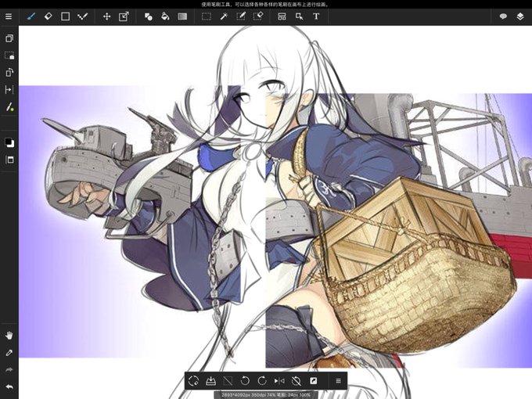Flip the canvas horizontally
This screenshot has height=399, width=532.
click(279, 381)
